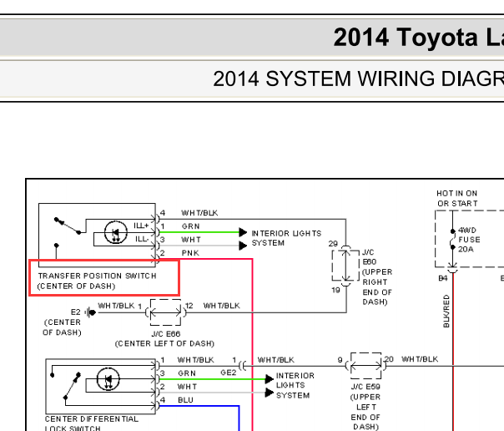The height and width of the screenshot is (431, 504).
Task: Click the WHT/BLK label right of J/C E59
Action: coord(420,359)
